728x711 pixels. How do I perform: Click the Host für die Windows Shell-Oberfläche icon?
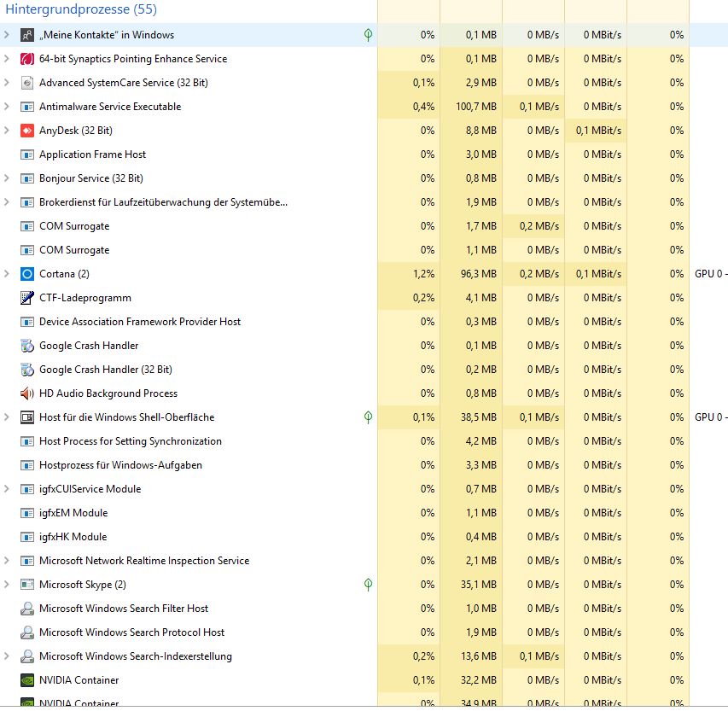[27, 417]
